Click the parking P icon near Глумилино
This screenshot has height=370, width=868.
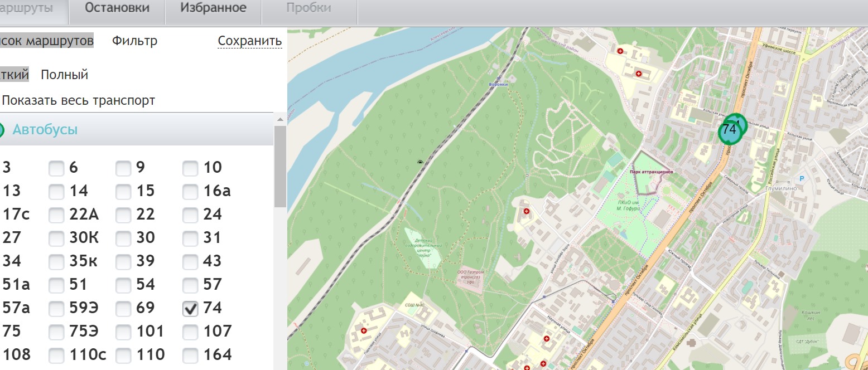802,178
